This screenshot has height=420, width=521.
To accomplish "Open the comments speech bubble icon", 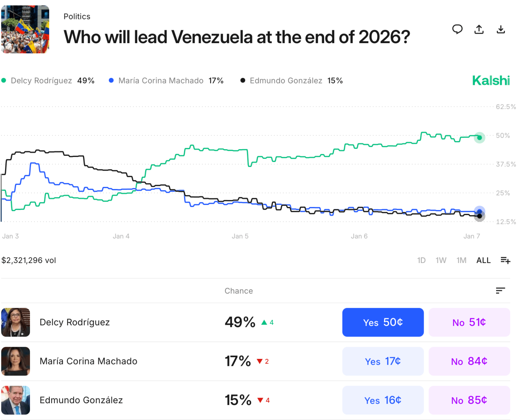I will click(457, 29).
